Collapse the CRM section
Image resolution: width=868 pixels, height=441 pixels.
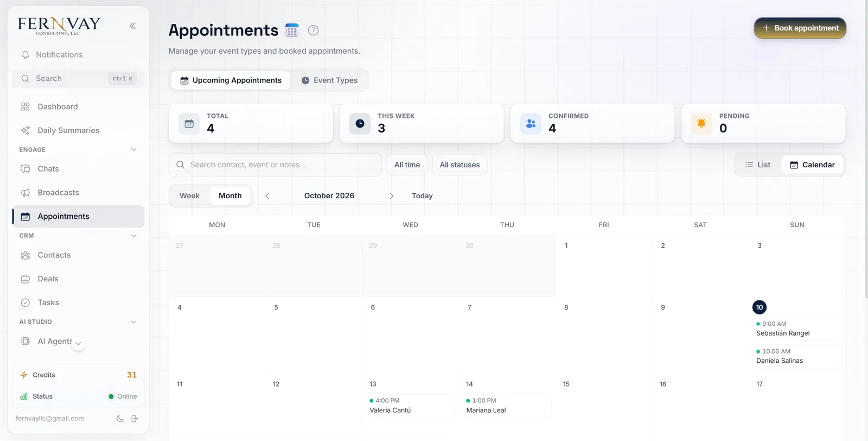point(133,236)
